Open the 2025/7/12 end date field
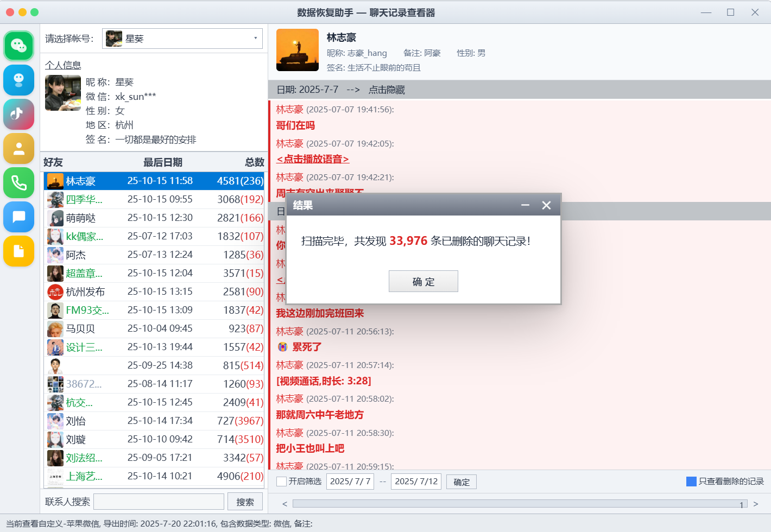The width and height of the screenshot is (771, 532). coord(416,482)
